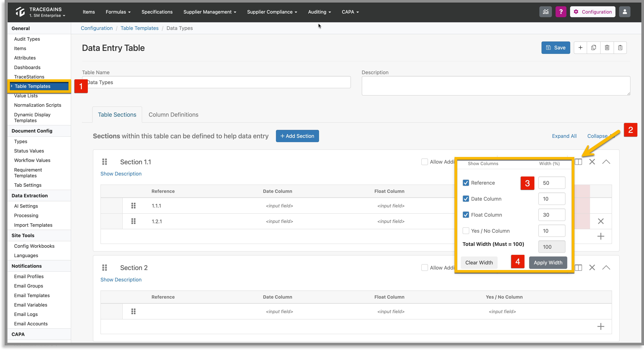Click the Table Name input field
The image size is (644, 350).
point(216,82)
